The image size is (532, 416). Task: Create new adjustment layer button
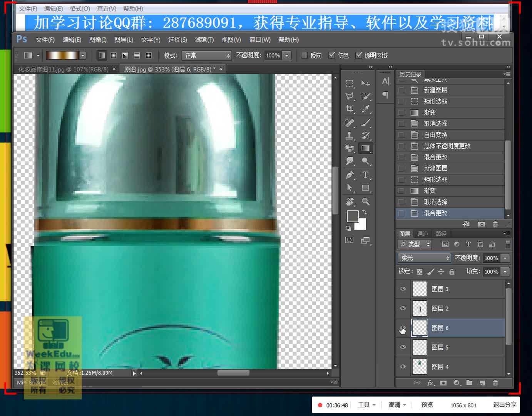click(x=457, y=383)
